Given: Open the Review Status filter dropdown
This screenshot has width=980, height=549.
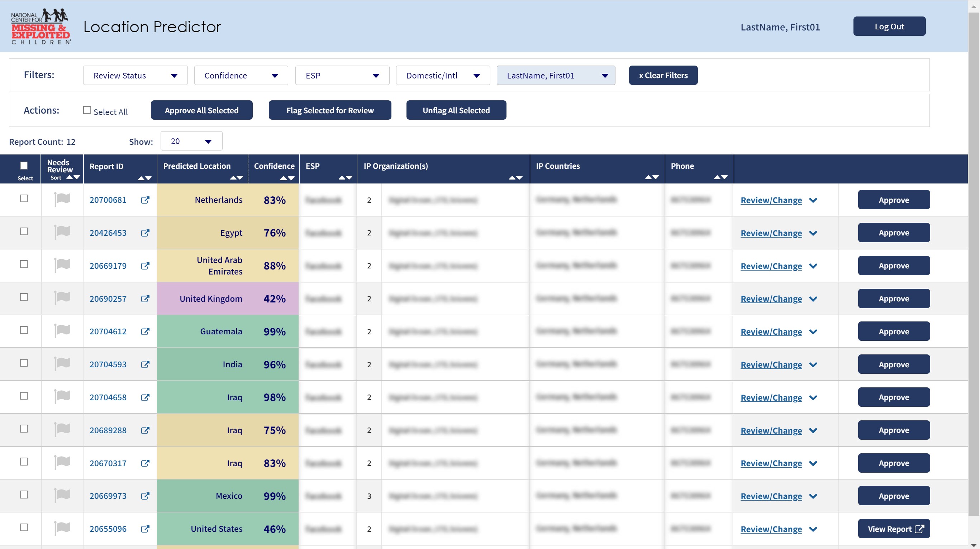Looking at the screenshot, I should 135,75.
